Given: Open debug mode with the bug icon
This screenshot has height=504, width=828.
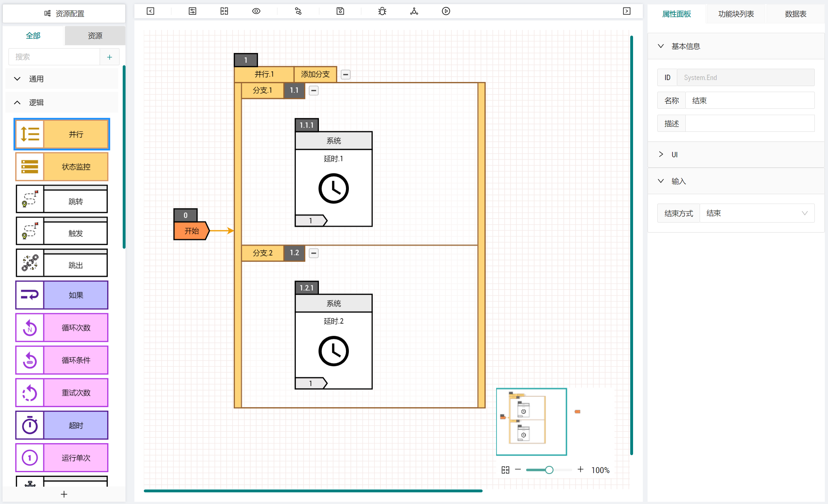Looking at the screenshot, I should pos(382,11).
